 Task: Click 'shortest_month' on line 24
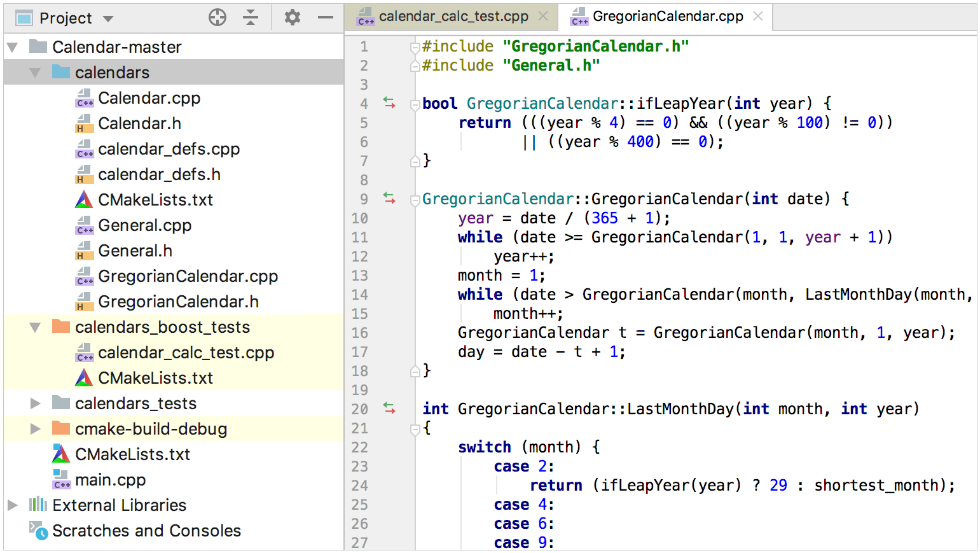(x=876, y=485)
